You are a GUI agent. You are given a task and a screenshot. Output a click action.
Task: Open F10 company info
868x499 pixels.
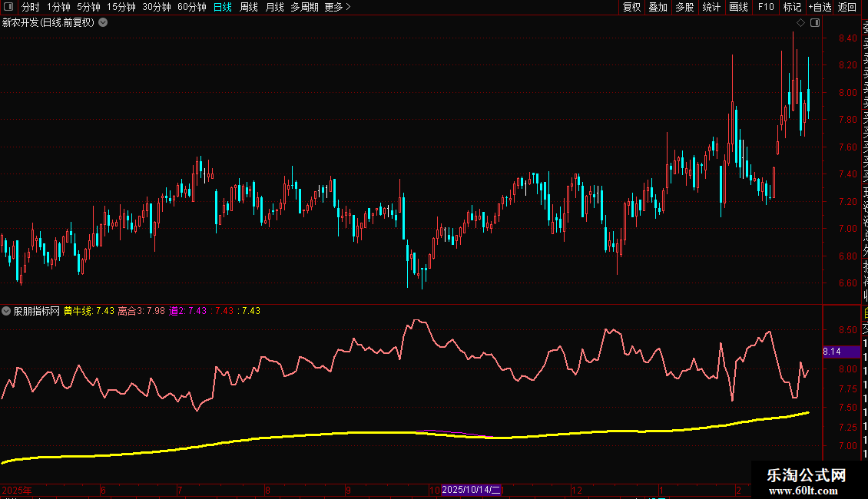coord(766,8)
